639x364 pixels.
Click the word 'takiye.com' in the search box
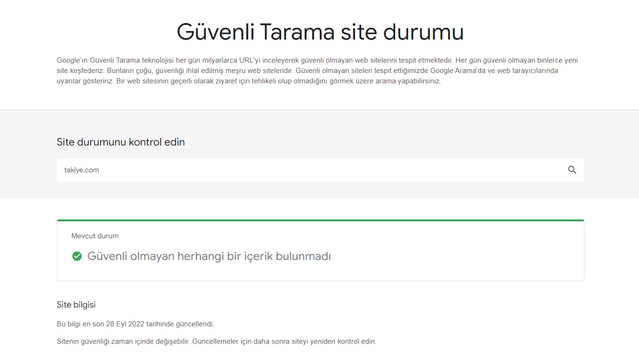click(x=81, y=170)
